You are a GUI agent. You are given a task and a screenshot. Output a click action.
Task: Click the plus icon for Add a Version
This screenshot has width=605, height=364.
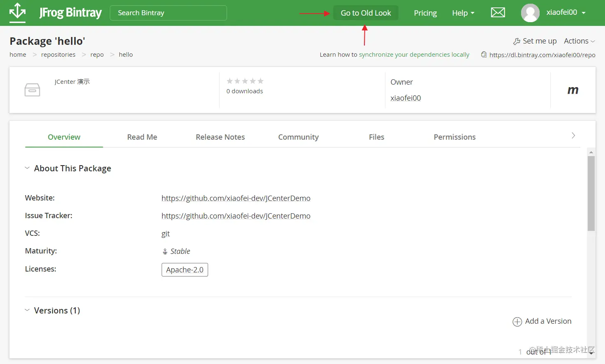517,322
